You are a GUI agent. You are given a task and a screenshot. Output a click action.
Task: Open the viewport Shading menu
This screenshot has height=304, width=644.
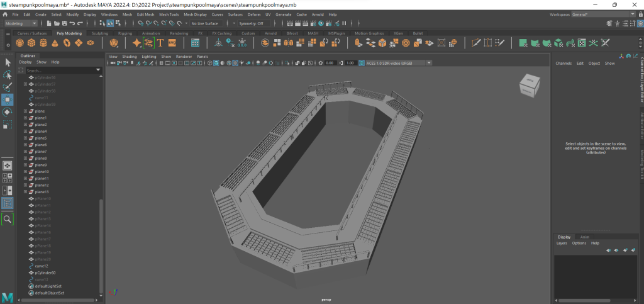pos(130,56)
